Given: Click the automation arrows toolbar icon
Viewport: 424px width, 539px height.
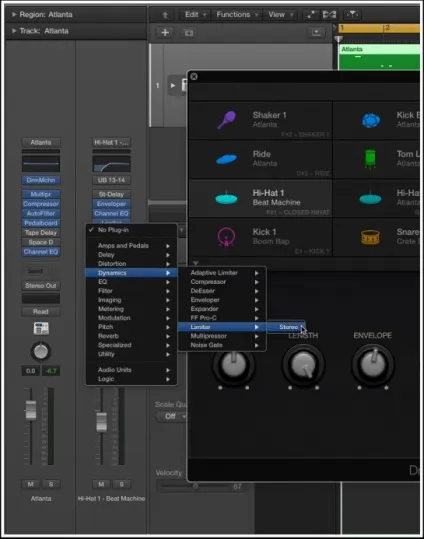Looking at the screenshot, I should point(311,14).
